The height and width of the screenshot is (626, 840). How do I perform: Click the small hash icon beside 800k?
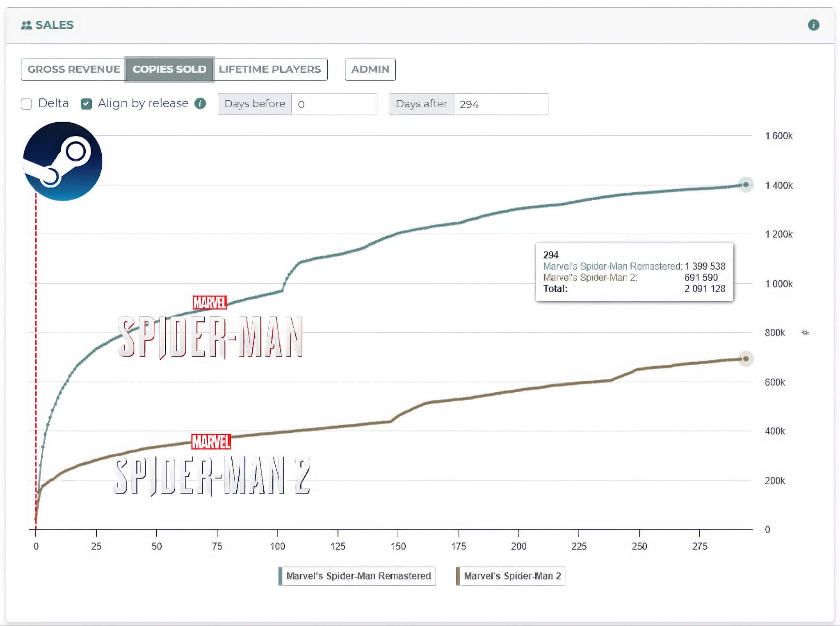coord(805,333)
